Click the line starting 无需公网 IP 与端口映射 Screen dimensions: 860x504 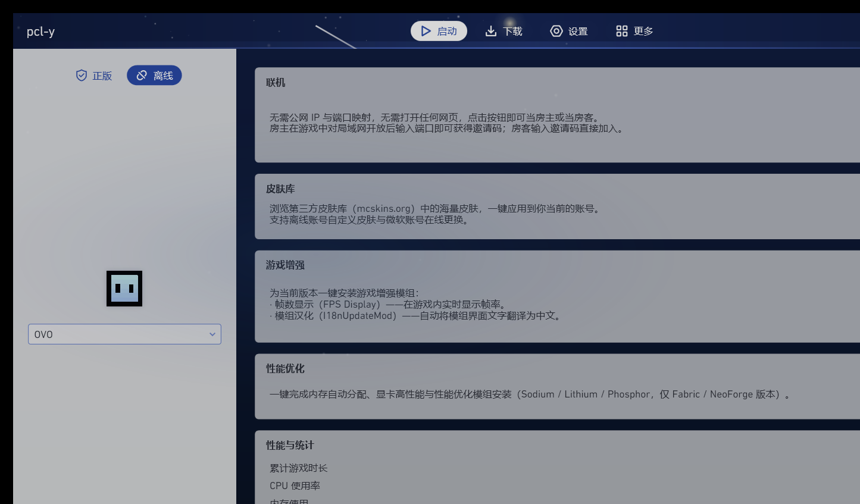[x=436, y=117]
